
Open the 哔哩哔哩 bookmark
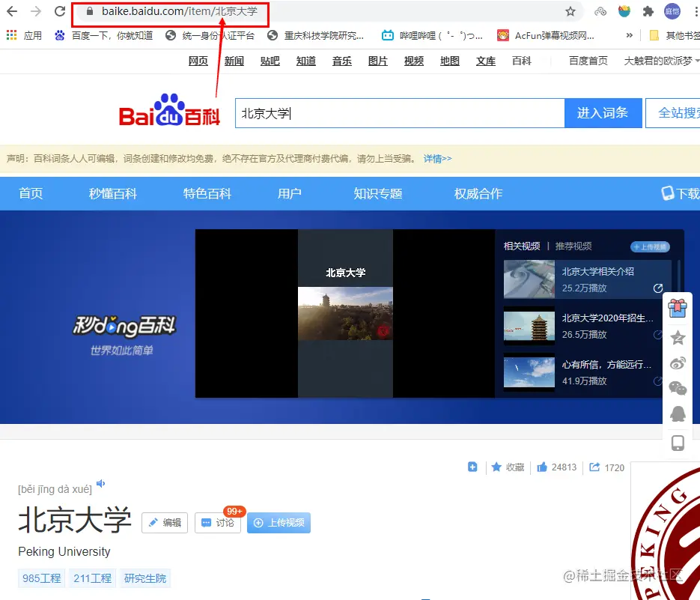pyautogui.click(x=432, y=35)
